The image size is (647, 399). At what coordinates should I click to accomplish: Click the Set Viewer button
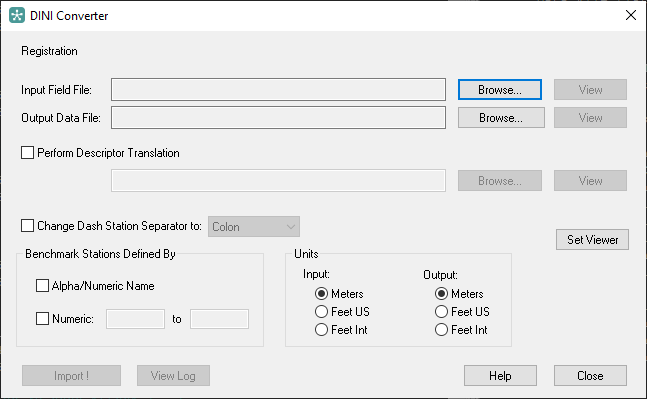coord(592,240)
